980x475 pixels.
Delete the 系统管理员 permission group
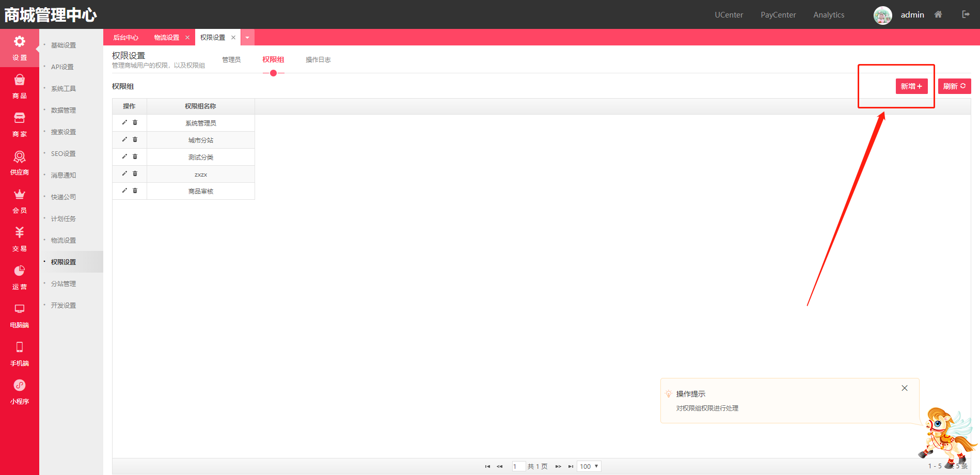coord(135,122)
